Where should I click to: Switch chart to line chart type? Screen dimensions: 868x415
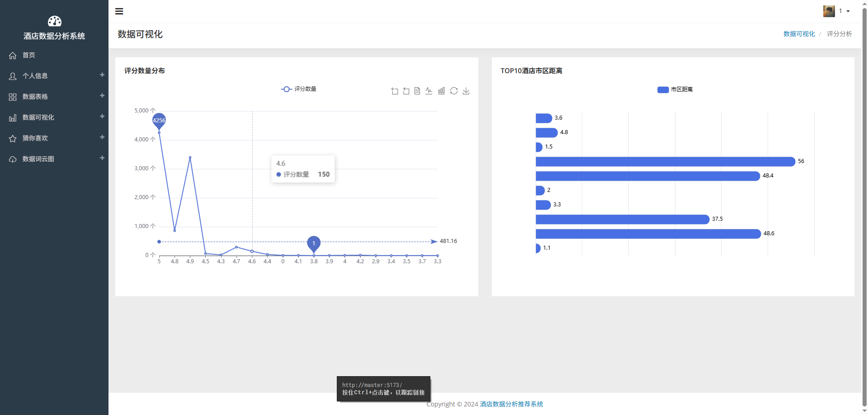click(429, 91)
